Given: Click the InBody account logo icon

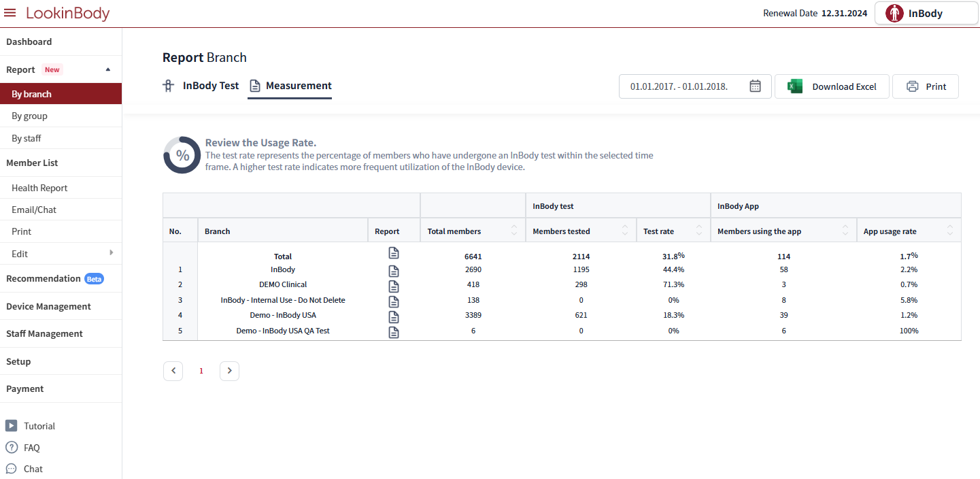Looking at the screenshot, I should point(894,13).
